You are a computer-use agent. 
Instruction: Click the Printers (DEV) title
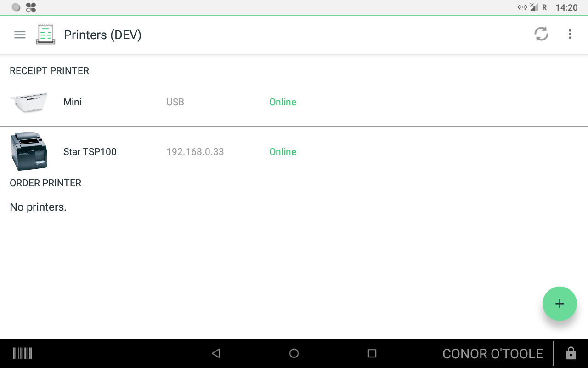(102, 35)
